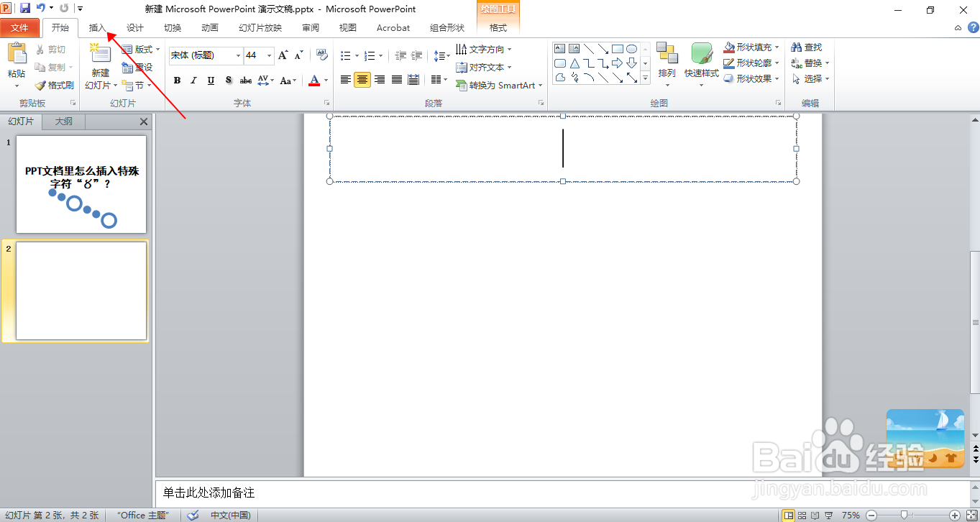980x522 pixels.
Task: Open the Font Color red A button
Action: [x=314, y=81]
